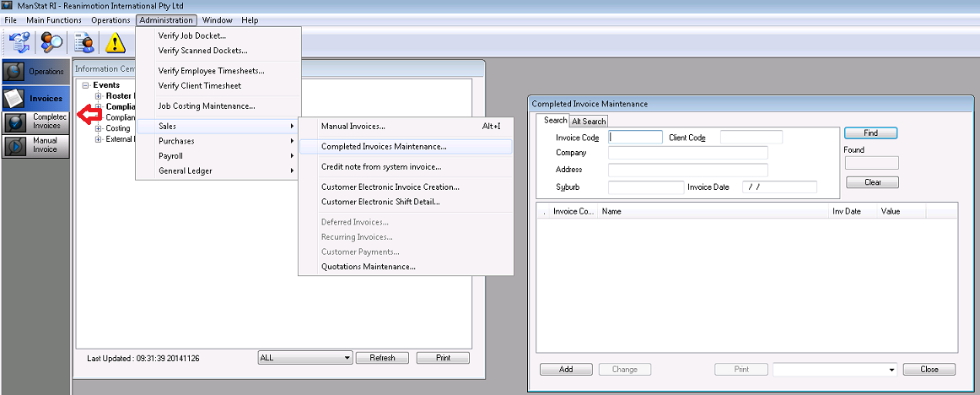980x395 pixels.
Task: Click the Clear button
Action: click(872, 182)
